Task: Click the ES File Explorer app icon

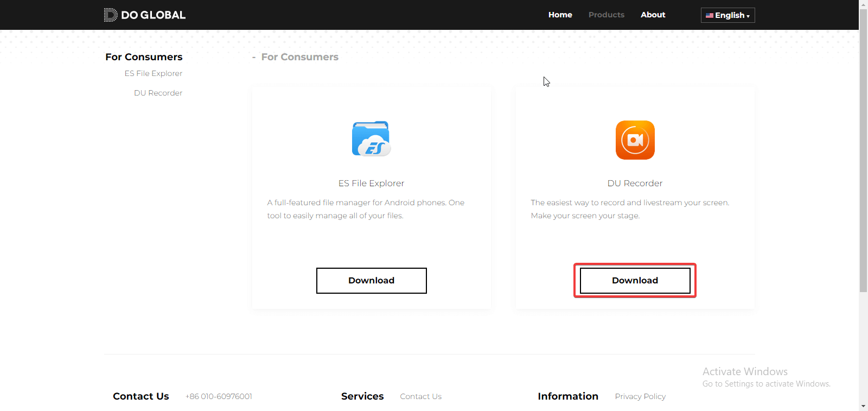Action: tap(371, 139)
